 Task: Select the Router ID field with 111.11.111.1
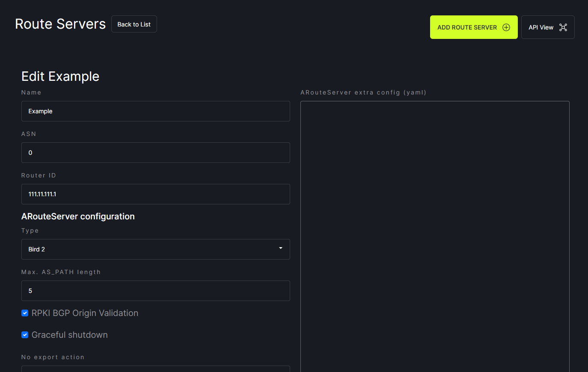(x=155, y=194)
